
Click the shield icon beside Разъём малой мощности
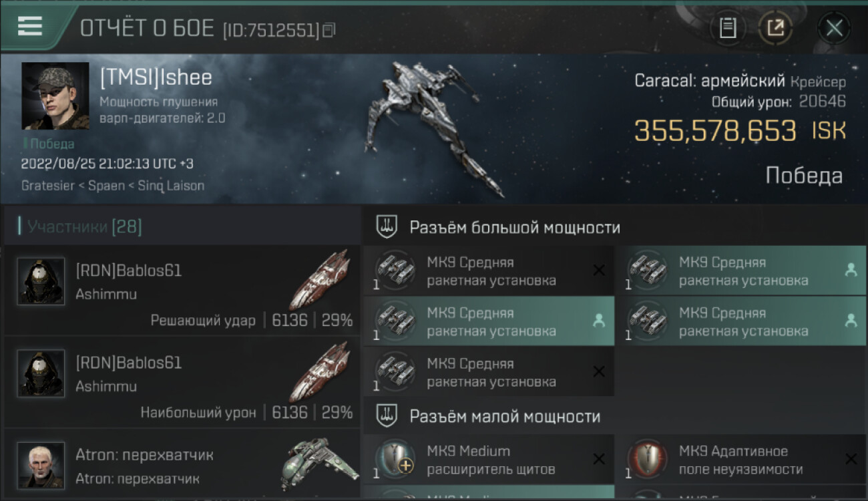pos(384,415)
